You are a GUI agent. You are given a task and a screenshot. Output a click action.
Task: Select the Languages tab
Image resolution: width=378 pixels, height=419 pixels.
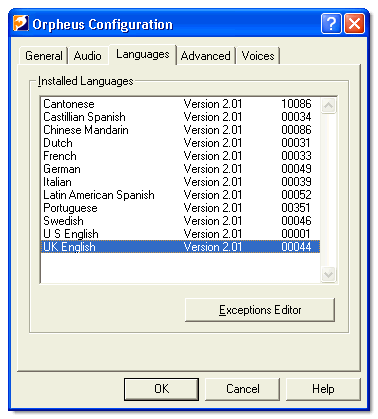pos(143,54)
